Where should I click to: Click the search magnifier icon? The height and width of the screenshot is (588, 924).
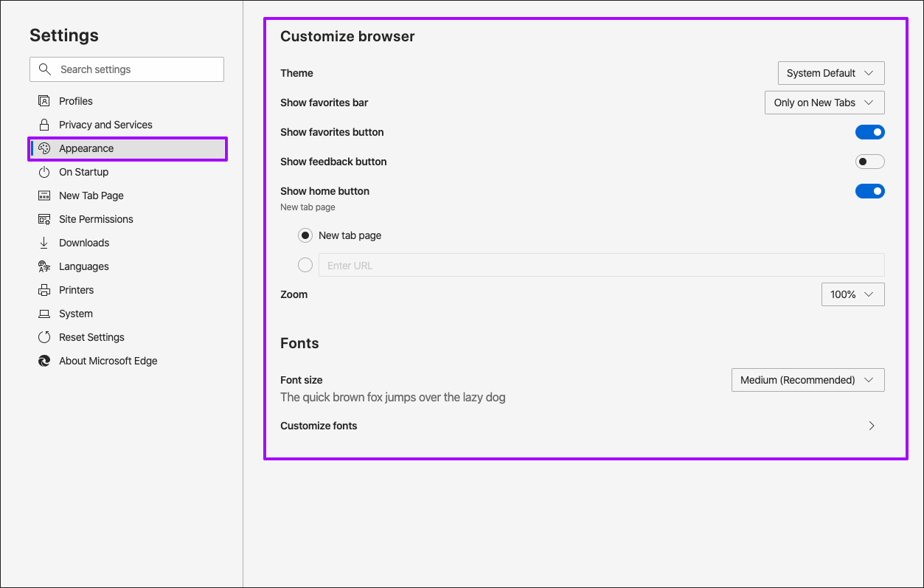(45, 69)
